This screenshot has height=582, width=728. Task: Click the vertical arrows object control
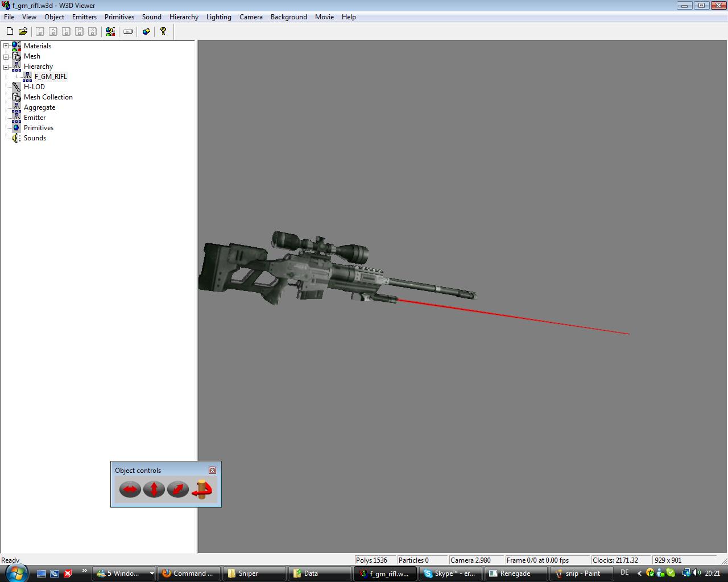pyautogui.click(x=154, y=489)
